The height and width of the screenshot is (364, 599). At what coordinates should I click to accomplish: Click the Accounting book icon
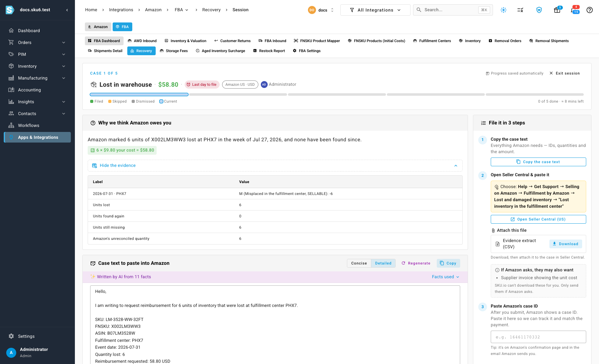(x=11, y=90)
